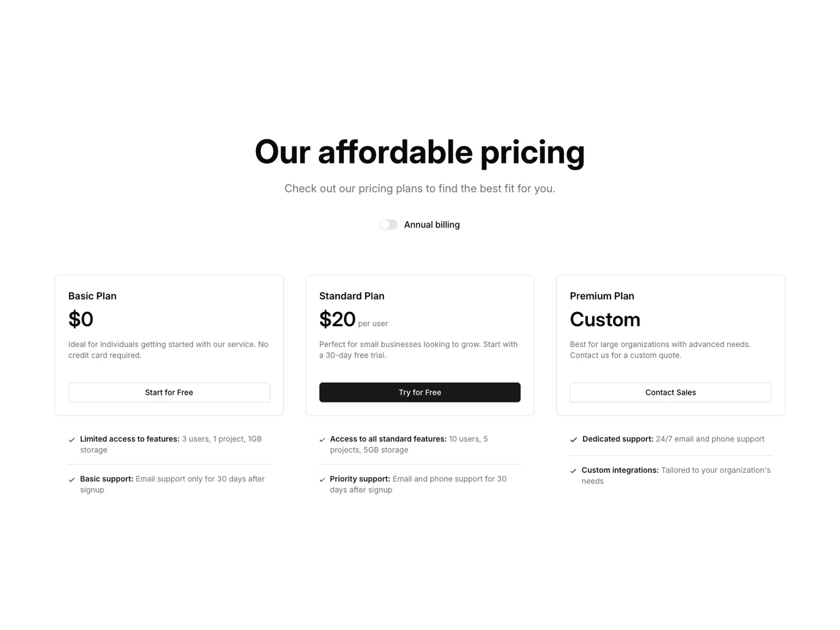
Task: Click the checkmark next to "Basic support"
Action: point(72,479)
